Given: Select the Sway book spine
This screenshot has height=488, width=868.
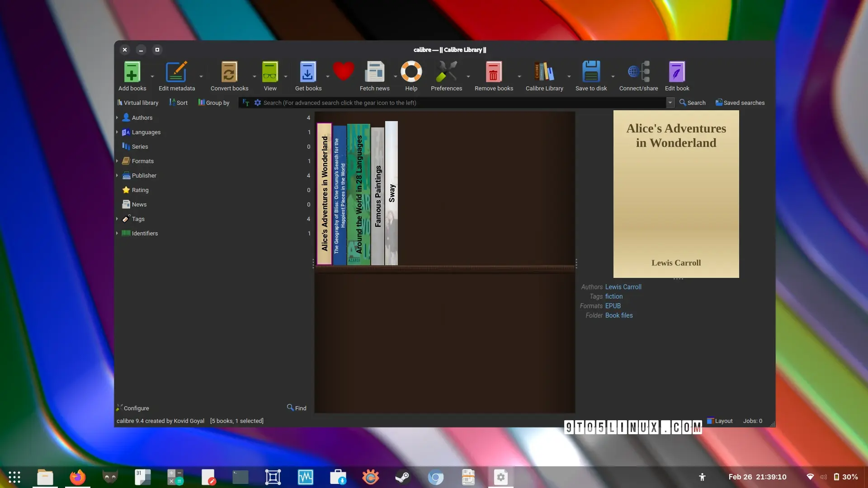Looking at the screenshot, I should tap(392, 193).
